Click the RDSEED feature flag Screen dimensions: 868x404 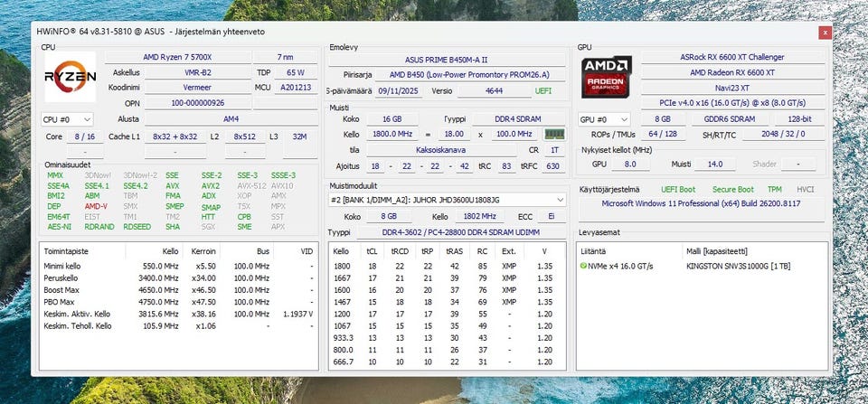pos(137,227)
